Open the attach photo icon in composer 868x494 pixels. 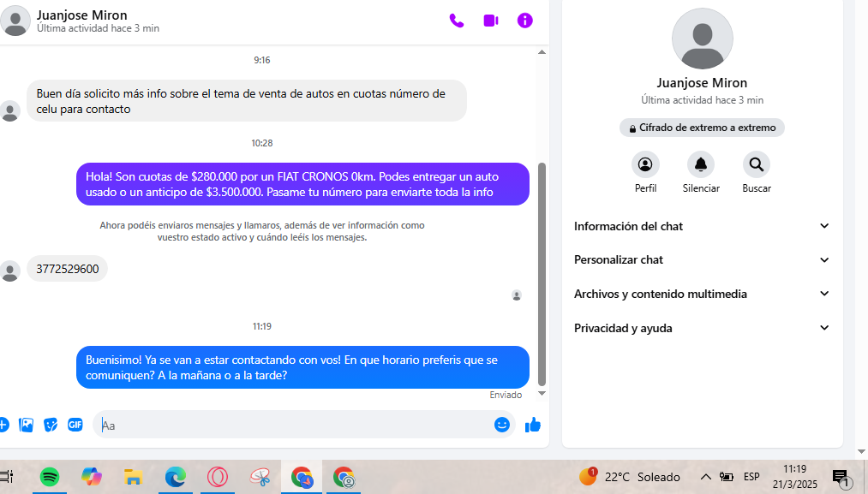26,425
